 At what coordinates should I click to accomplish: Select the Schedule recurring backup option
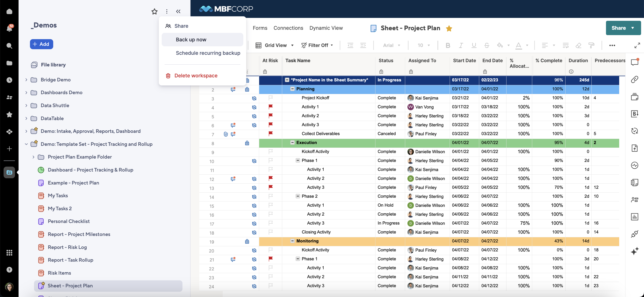[x=208, y=53]
